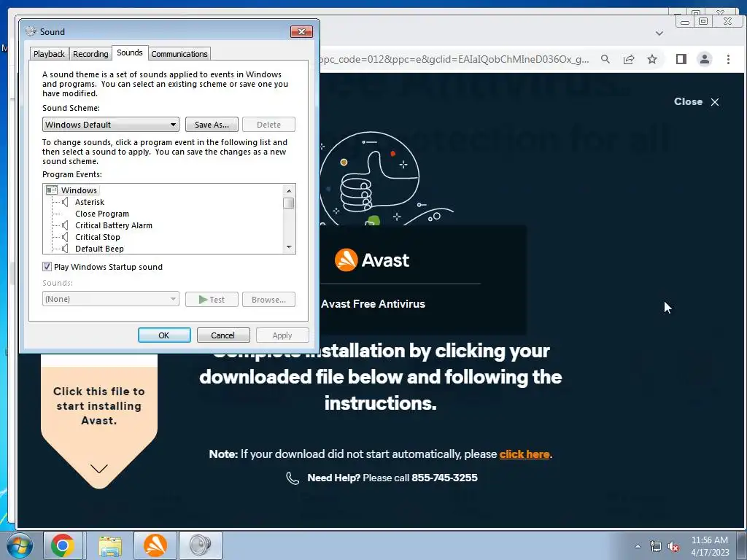
Task: Select the Critical Stop event
Action: (97, 237)
